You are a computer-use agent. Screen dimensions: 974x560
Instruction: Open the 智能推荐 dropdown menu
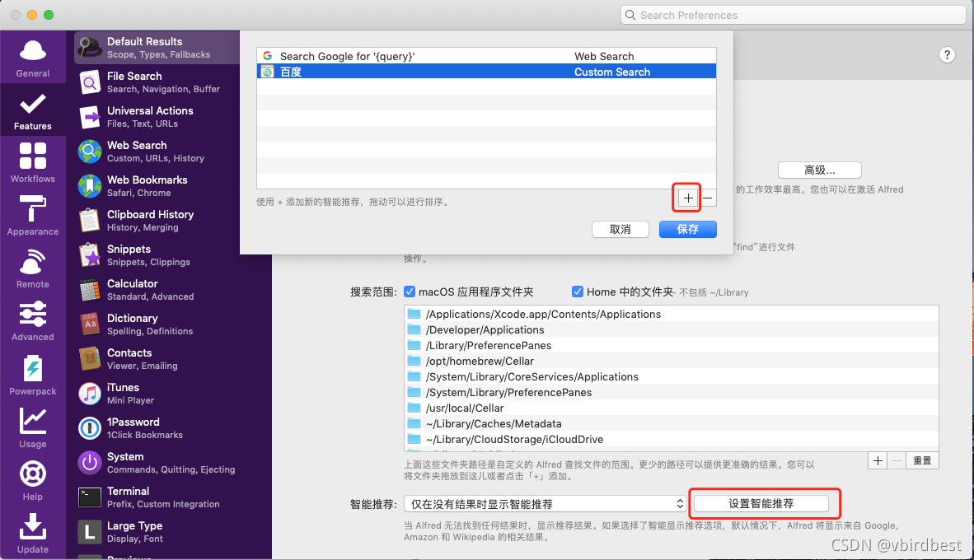545,503
